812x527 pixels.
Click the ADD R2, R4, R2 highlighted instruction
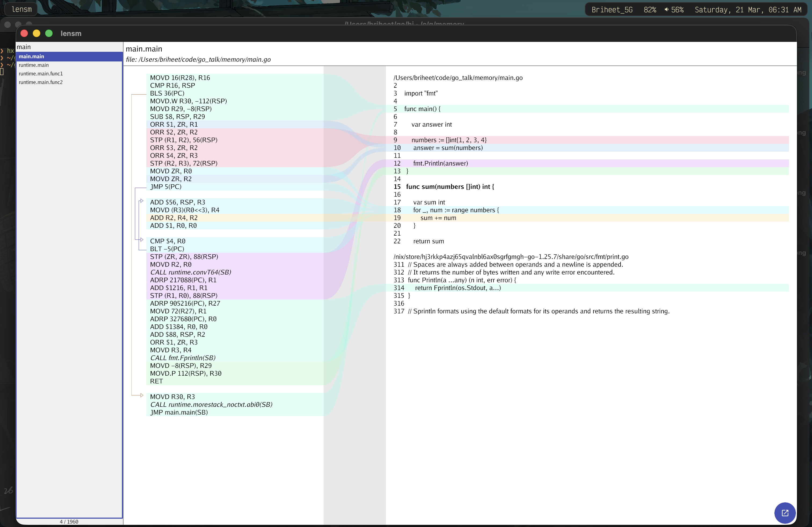[174, 217]
